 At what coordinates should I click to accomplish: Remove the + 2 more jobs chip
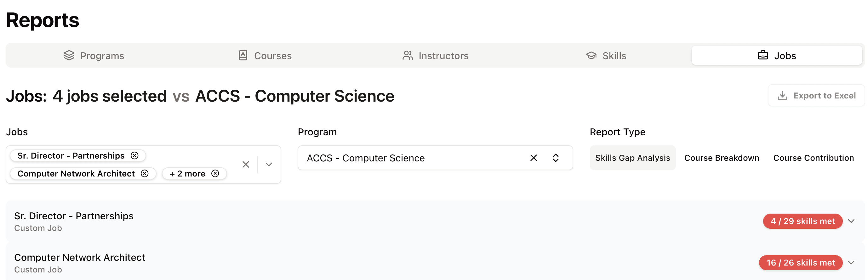[x=215, y=173]
